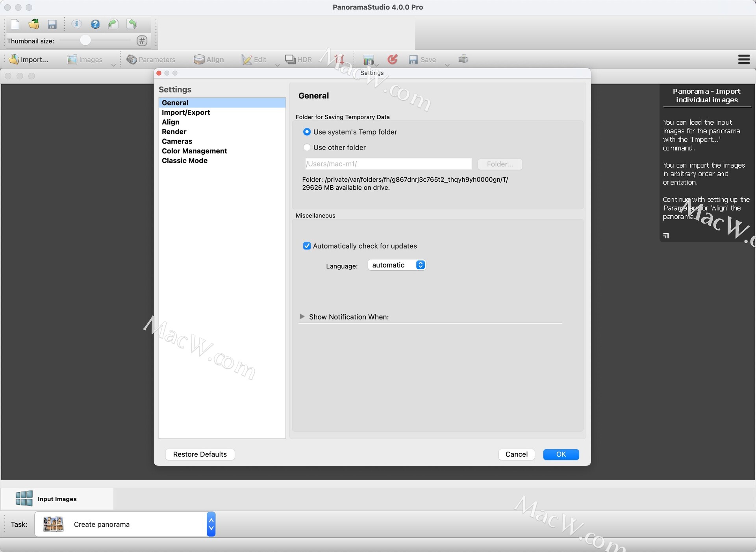Click the Create panorama task thumbnail
756x552 pixels.
pos(53,524)
